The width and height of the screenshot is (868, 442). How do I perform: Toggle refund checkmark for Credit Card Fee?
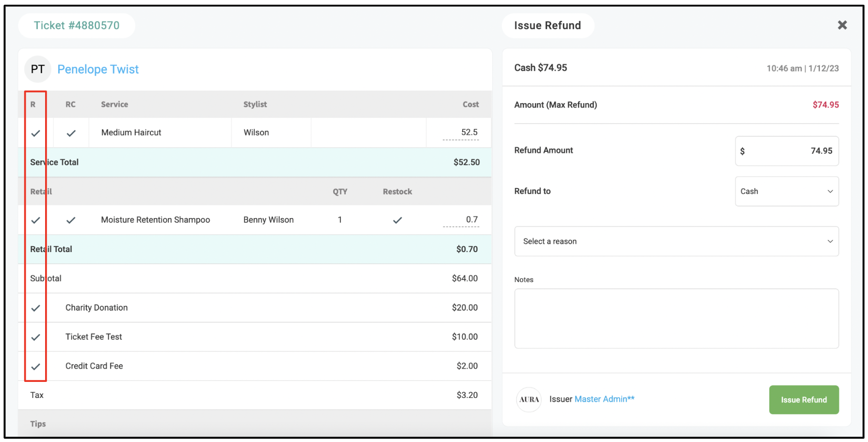[35, 366]
